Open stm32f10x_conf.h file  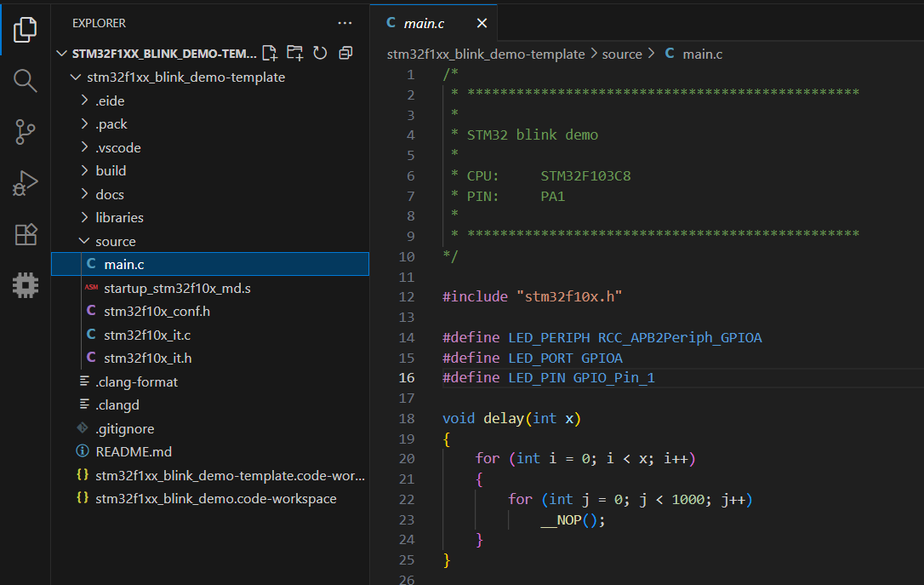[x=210, y=311]
